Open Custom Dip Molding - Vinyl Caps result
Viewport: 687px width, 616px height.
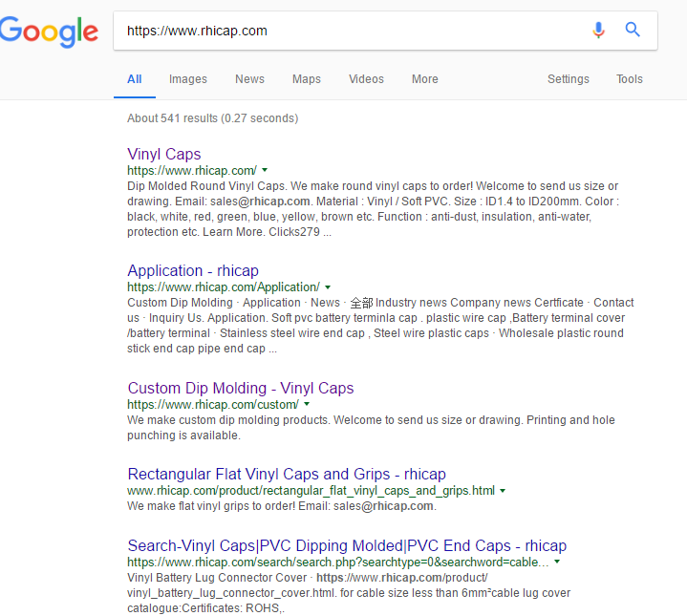click(241, 388)
